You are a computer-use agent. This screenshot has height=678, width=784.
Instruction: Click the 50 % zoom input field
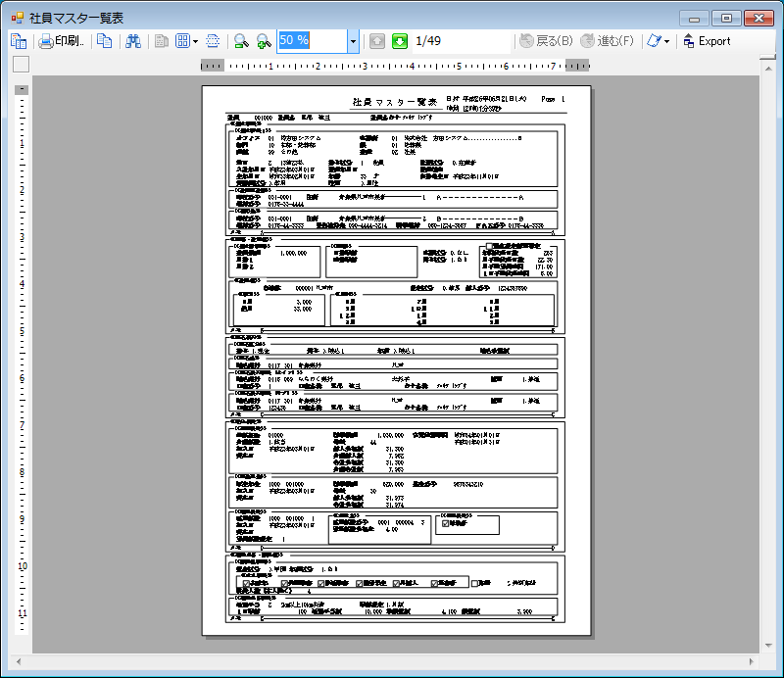(x=312, y=41)
